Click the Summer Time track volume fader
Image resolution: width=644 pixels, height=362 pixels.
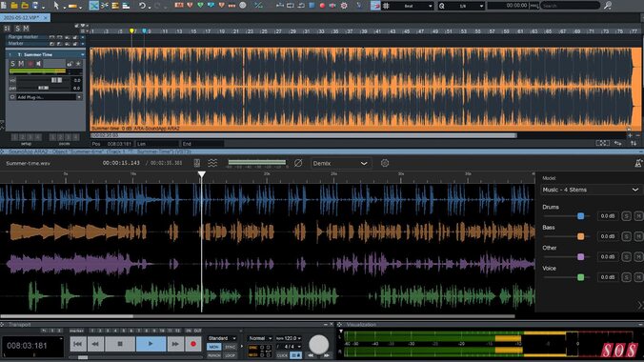56,80
